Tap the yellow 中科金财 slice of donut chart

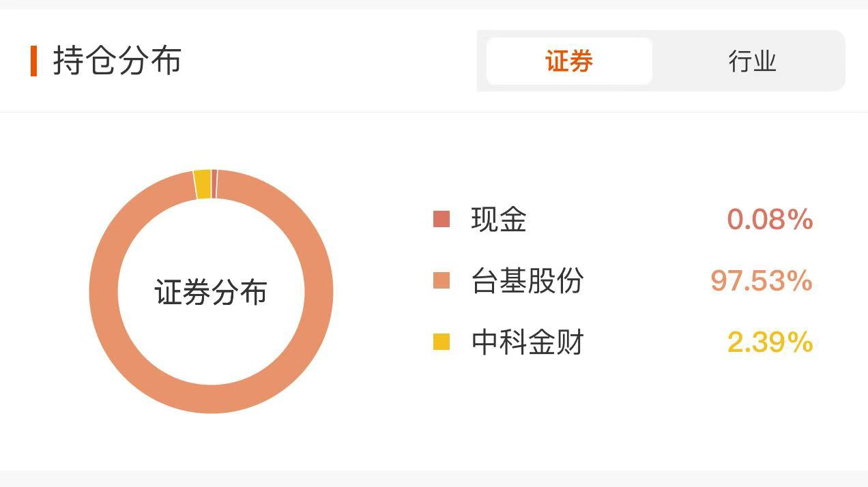click(x=203, y=184)
